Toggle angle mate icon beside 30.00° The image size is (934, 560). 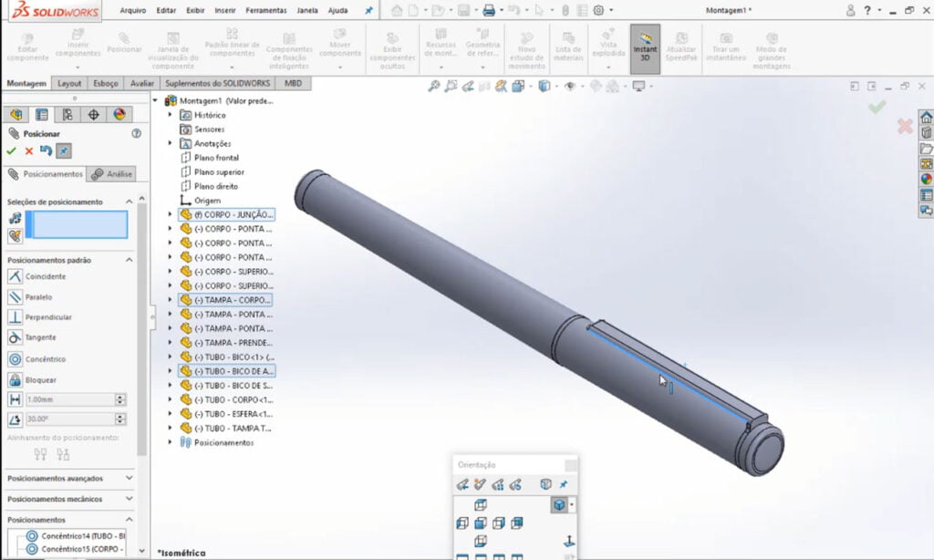click(15, 420)
